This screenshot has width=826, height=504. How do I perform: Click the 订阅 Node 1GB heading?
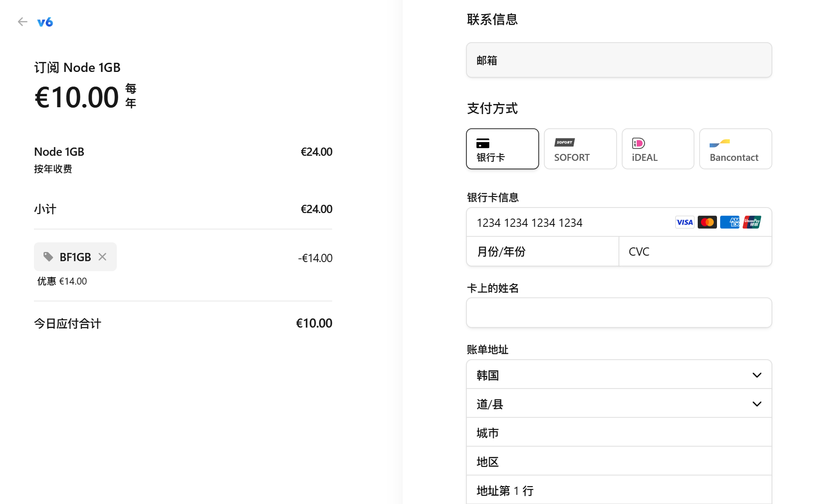tap(77, 67)
